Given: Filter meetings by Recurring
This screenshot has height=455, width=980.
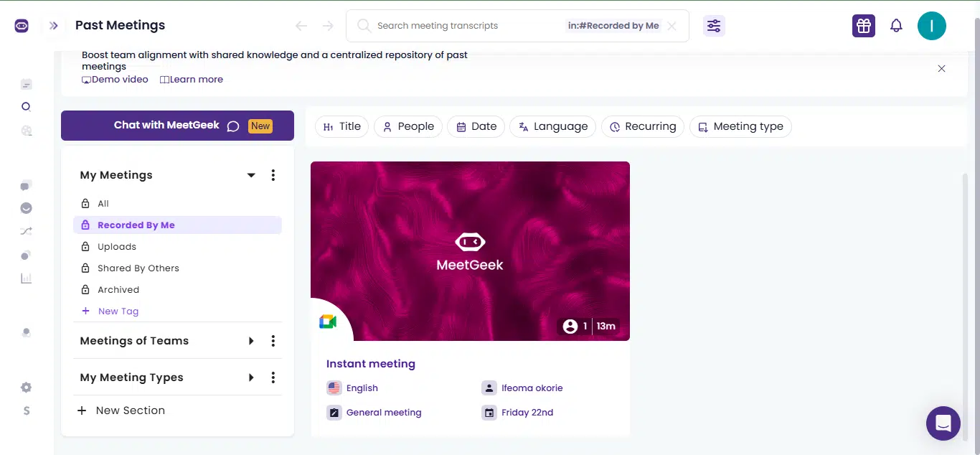Looking at the screenshot, I should point(643,127).
